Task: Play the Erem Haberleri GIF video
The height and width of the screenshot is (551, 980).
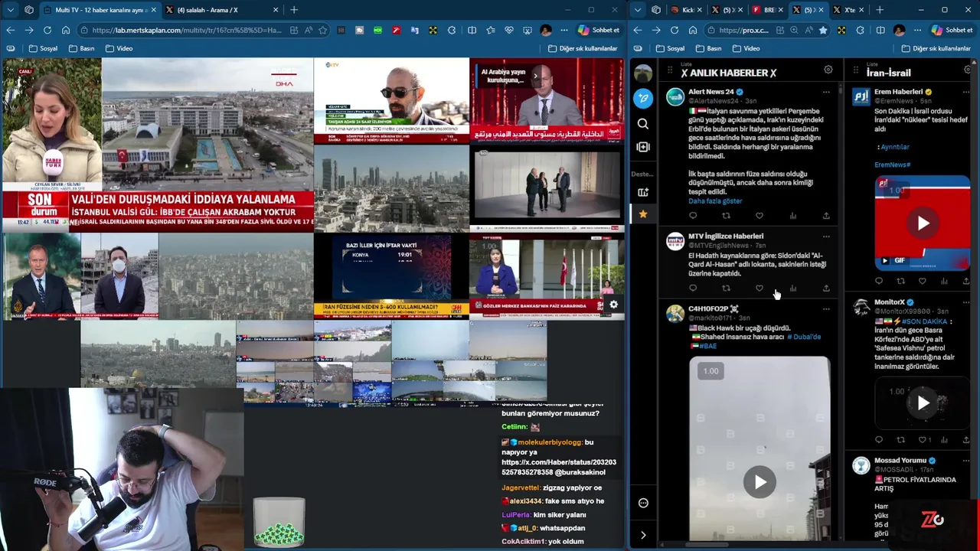Action: [x=923, y=223]
